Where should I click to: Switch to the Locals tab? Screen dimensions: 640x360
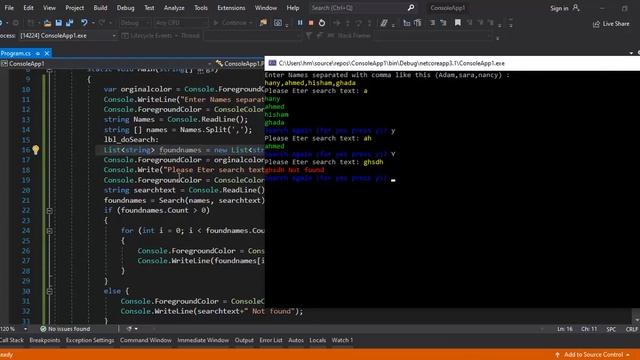318,340
